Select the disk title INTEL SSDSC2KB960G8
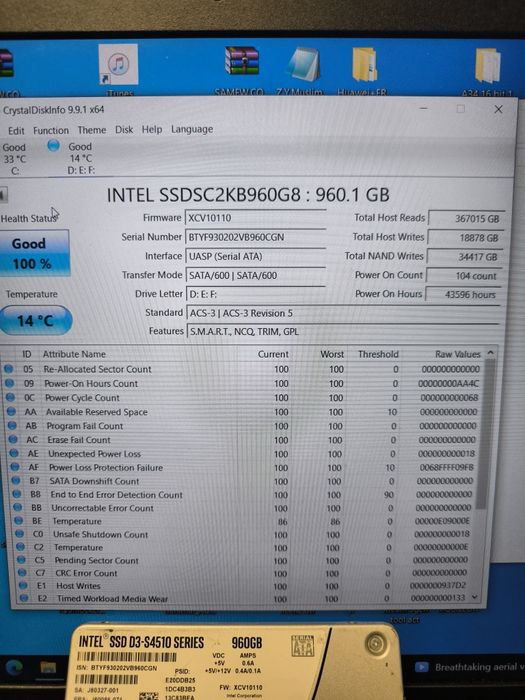Image resolution: width=525 pixels, height=700 pixels. (248, 195)
